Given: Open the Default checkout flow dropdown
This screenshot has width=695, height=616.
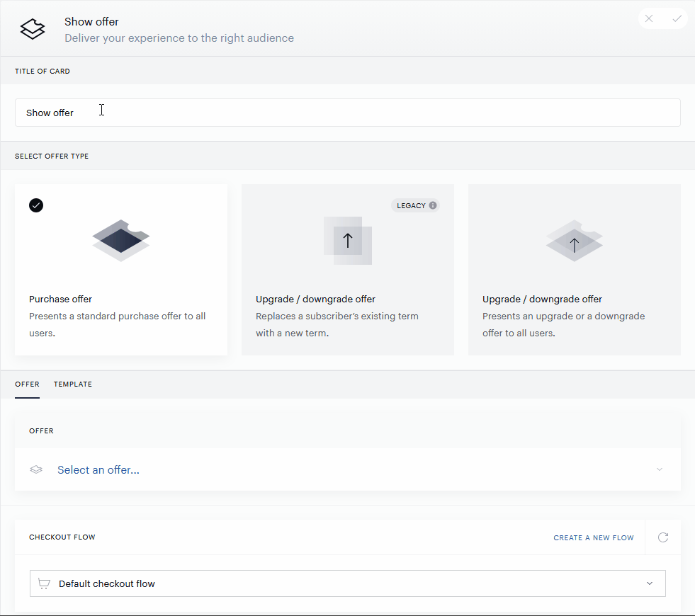Looking at the screenshot, I should click(x=348, y=583).
